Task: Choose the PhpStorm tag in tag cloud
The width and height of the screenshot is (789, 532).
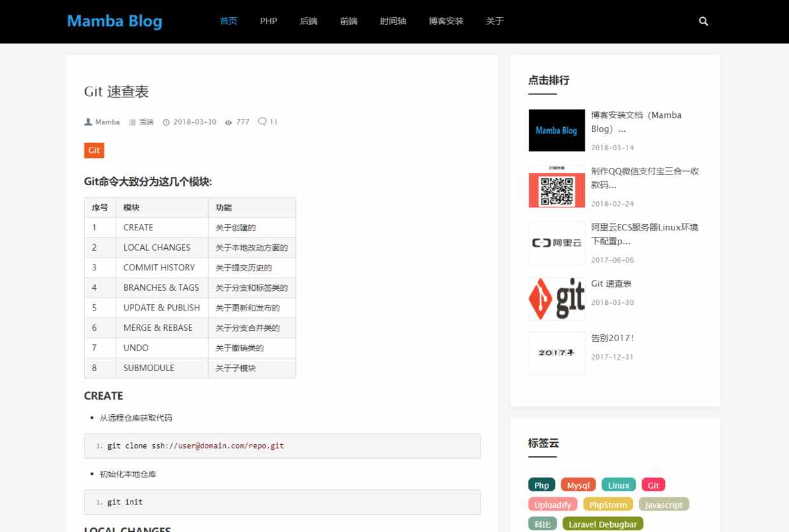Action: click(x=608, y=505)
